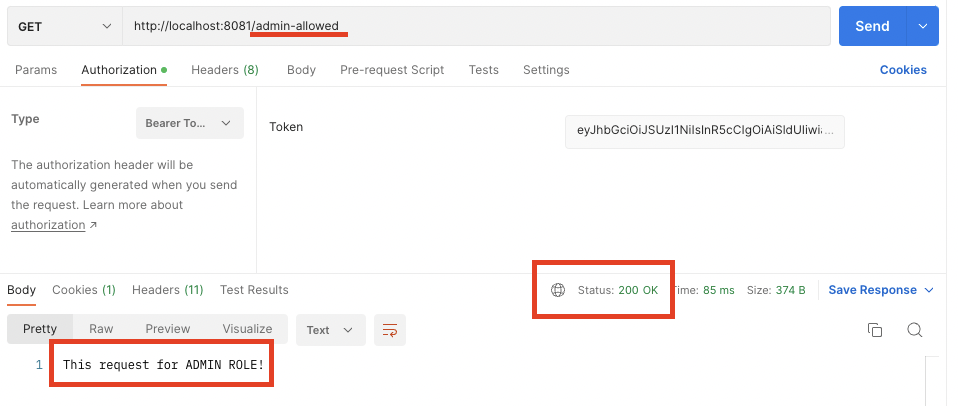
Task: Switch to Raw response view
Action: [x=101, y=329]
